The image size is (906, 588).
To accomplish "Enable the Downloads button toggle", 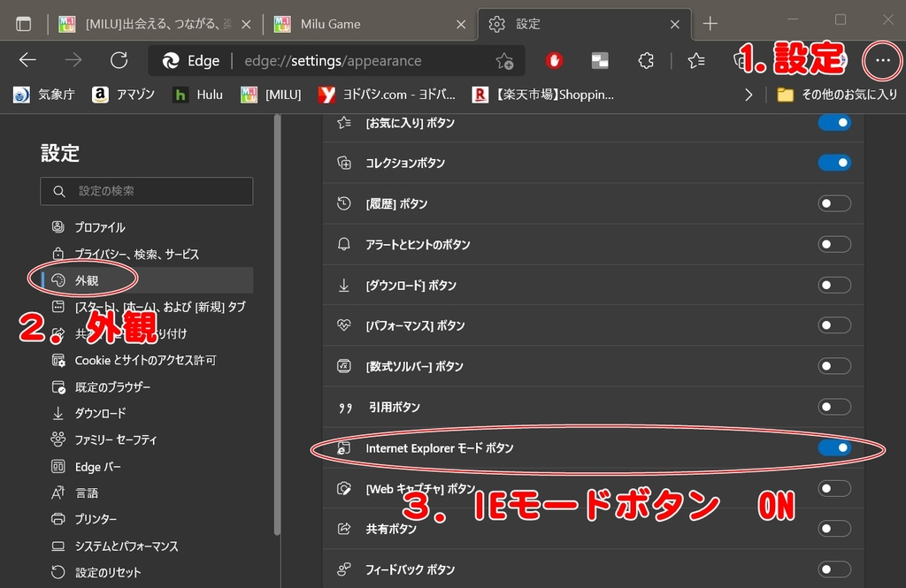I will coord(834,285).
